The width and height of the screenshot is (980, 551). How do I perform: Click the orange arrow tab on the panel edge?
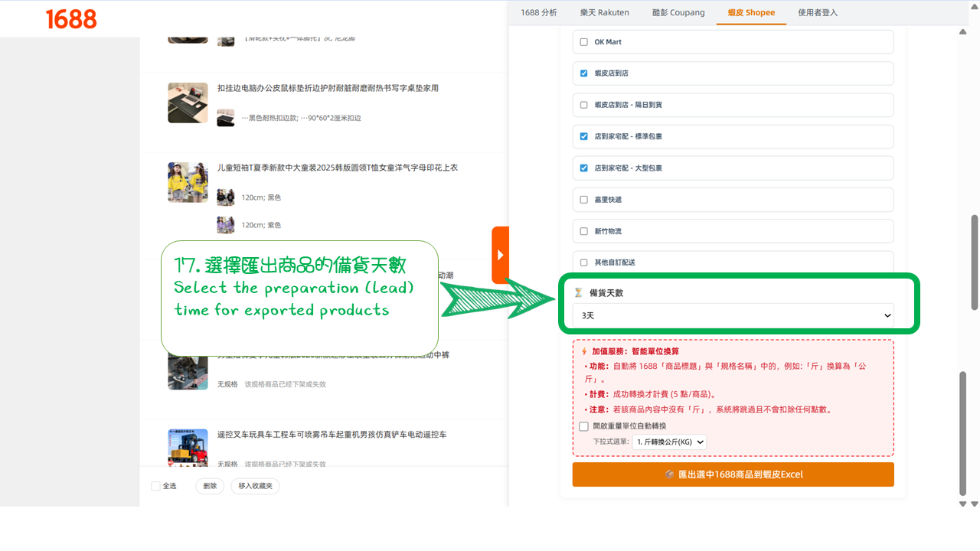click(501, 255)
